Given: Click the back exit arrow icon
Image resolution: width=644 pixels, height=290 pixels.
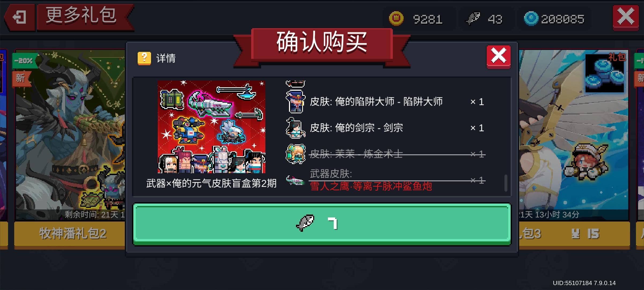Looking at the screenshot, I should pos(19,18).
